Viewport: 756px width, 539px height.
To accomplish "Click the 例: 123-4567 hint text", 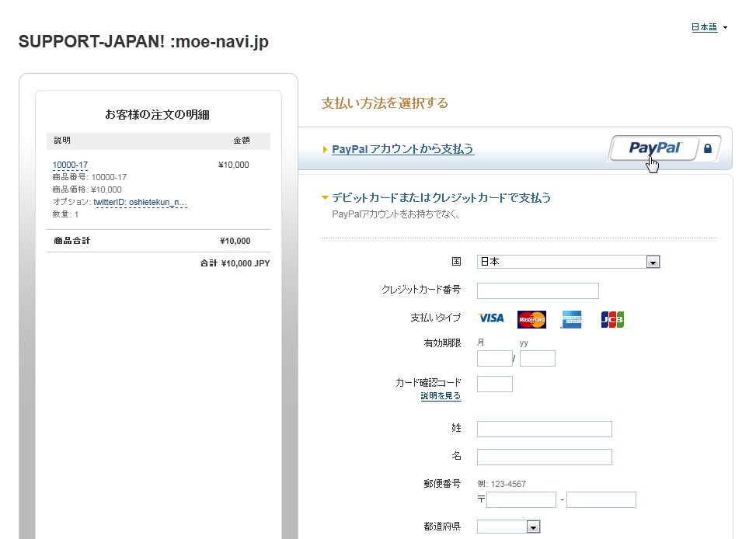I will [501, 484].
